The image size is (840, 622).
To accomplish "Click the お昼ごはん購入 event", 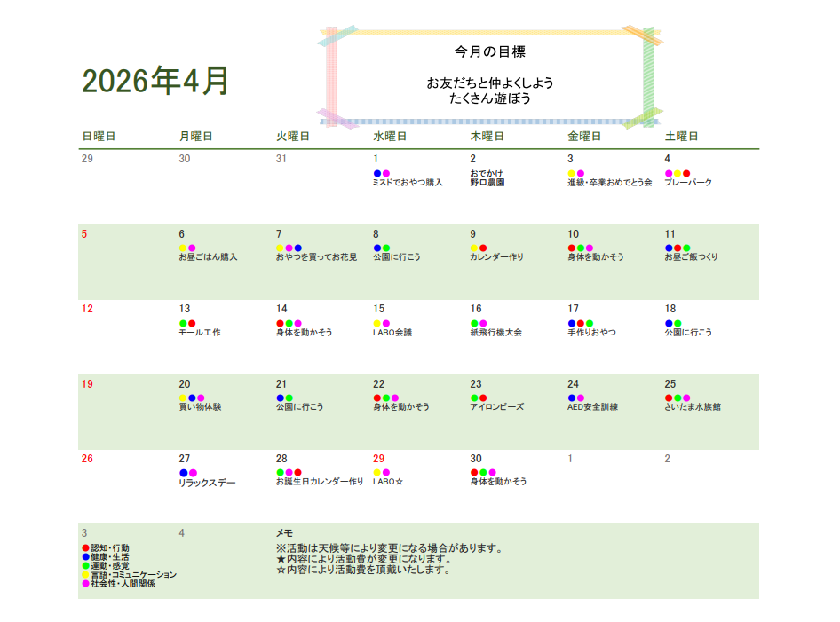I will (x=208, y=257).
